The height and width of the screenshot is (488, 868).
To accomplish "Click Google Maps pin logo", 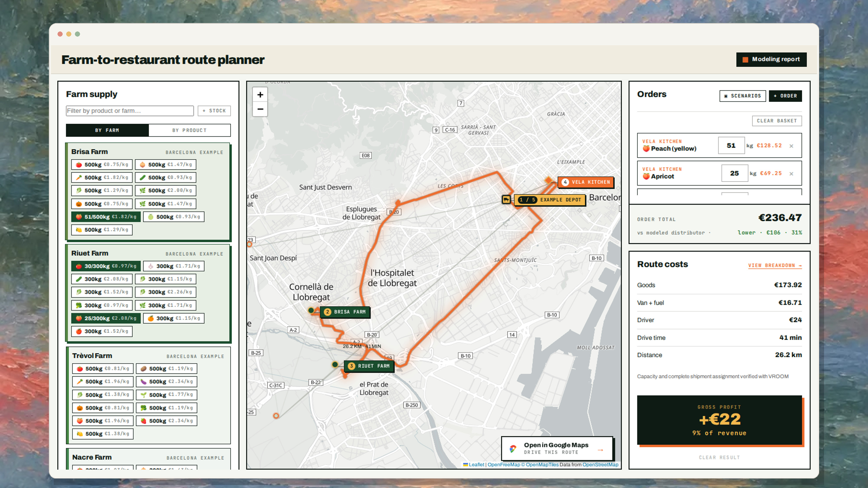I will click(x=512, y=448).
